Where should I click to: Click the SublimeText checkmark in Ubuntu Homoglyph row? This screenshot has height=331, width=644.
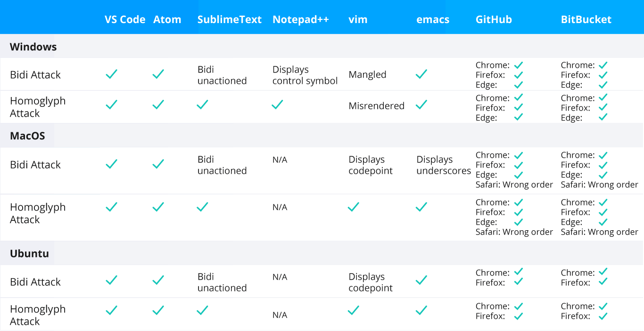[x=202, y=310]
